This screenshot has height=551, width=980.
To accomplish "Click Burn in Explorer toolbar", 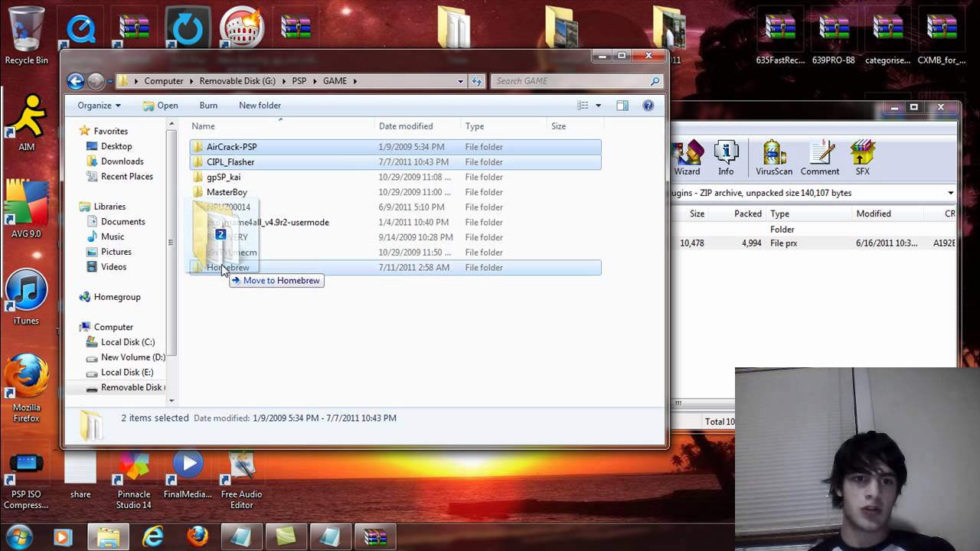I will [x=208, y=106].
